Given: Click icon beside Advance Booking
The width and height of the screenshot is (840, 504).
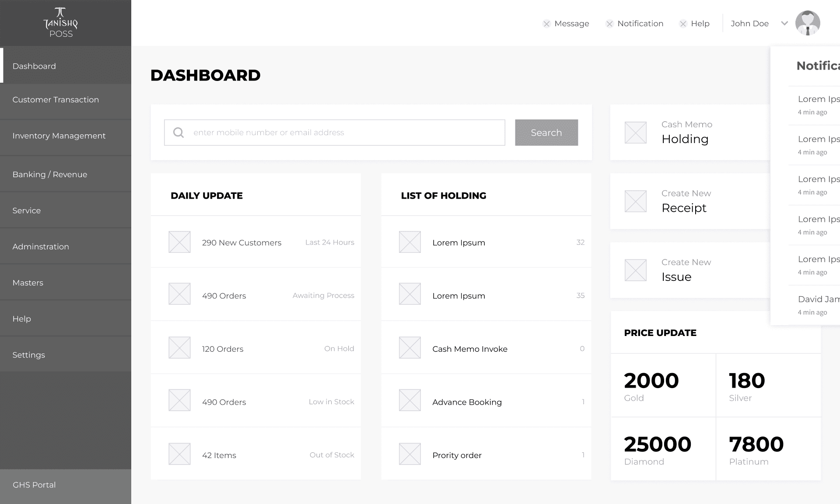Looking at the screenshot, I should pyautogui.click(x=410, y=400).
